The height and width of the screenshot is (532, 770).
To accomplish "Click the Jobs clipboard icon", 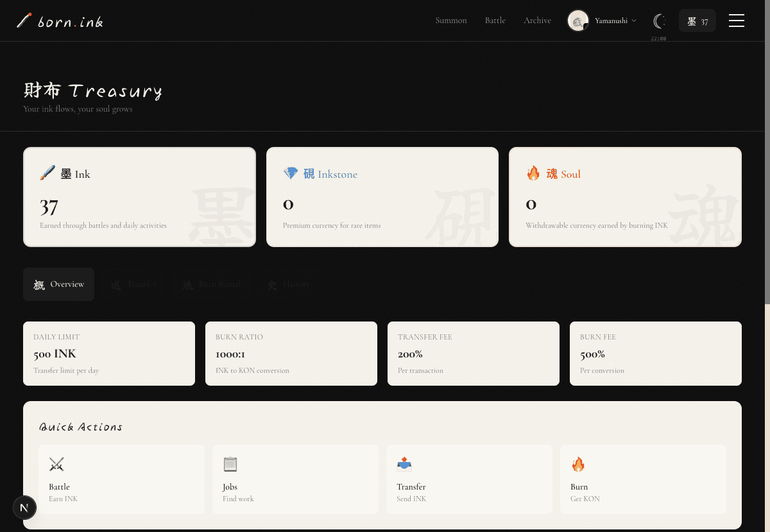I will pos(230,464).
